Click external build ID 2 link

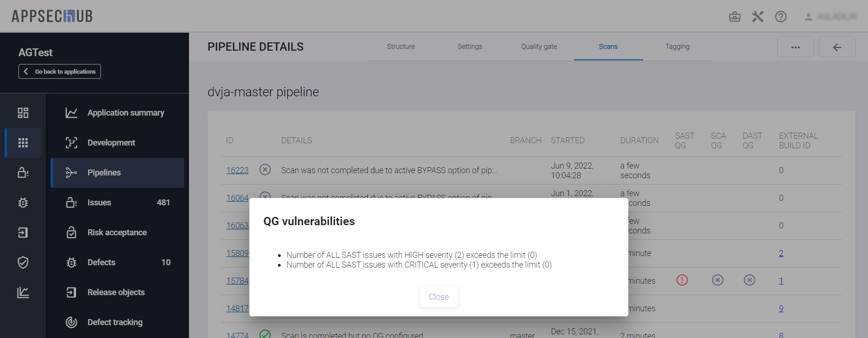tap(781, 253)
